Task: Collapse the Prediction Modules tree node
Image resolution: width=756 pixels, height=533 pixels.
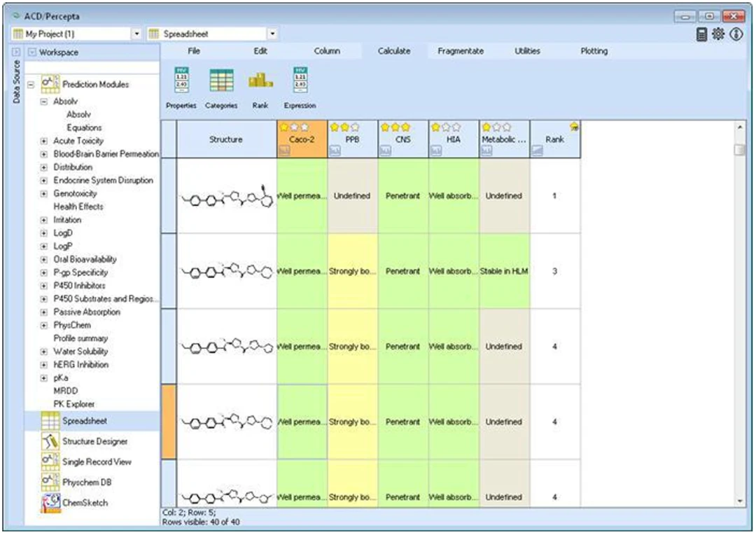Action: (31, 85)
